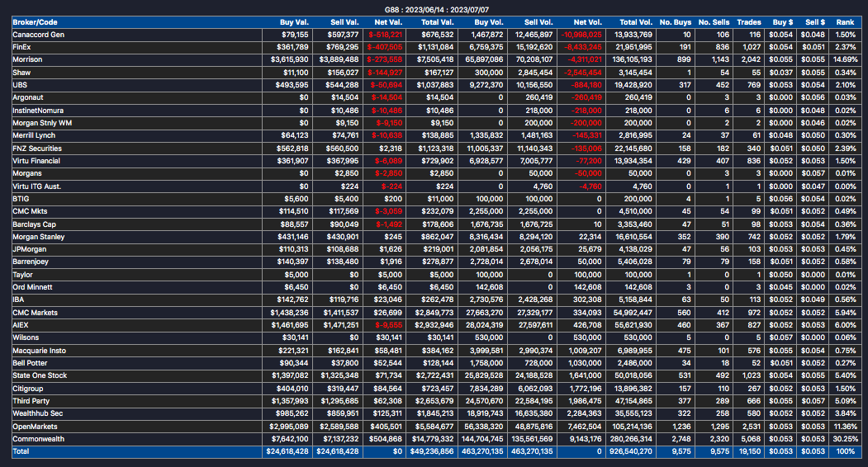Click total volume 926,540,270 in Total row
This screenshot has height=467, width=868.
(x=630, y=451)
